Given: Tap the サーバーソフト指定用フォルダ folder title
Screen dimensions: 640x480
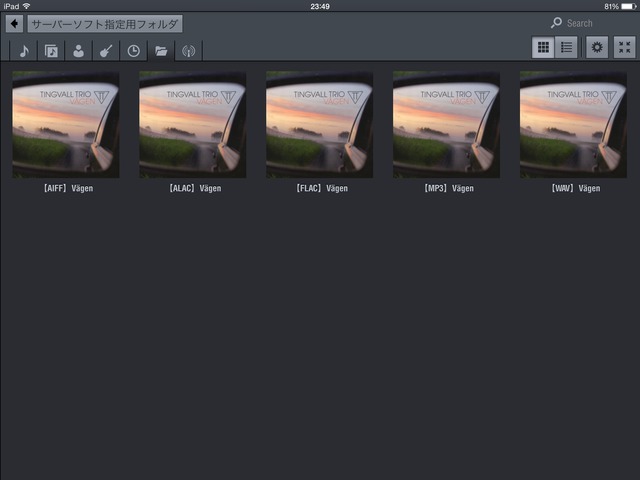Looking at the screenshot, I should (x=105, y=23).
